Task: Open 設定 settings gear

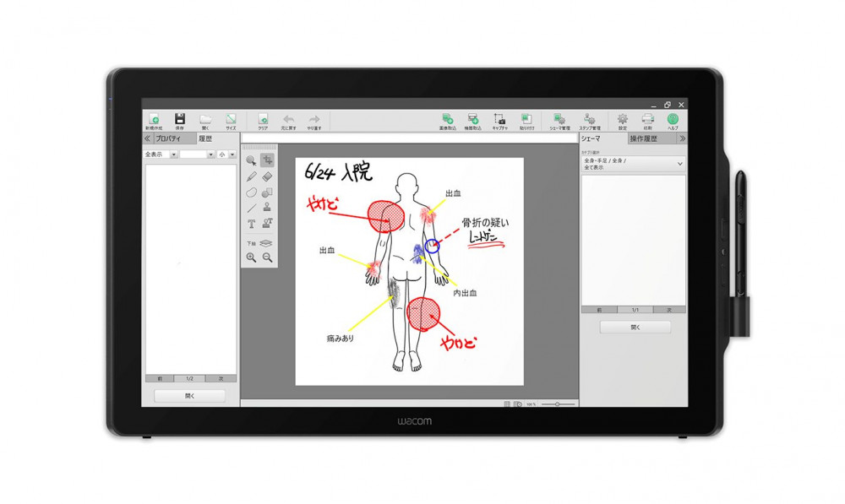Action: point(623,122)
